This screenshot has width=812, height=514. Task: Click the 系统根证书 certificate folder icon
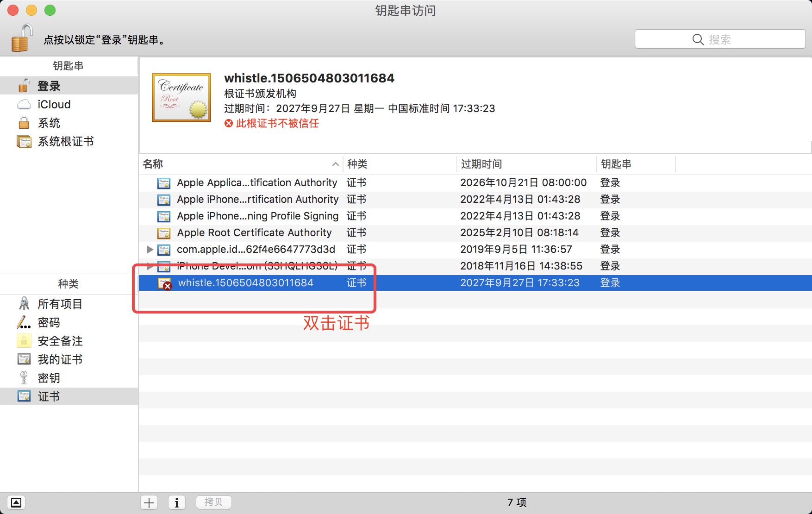coord(24,141)
